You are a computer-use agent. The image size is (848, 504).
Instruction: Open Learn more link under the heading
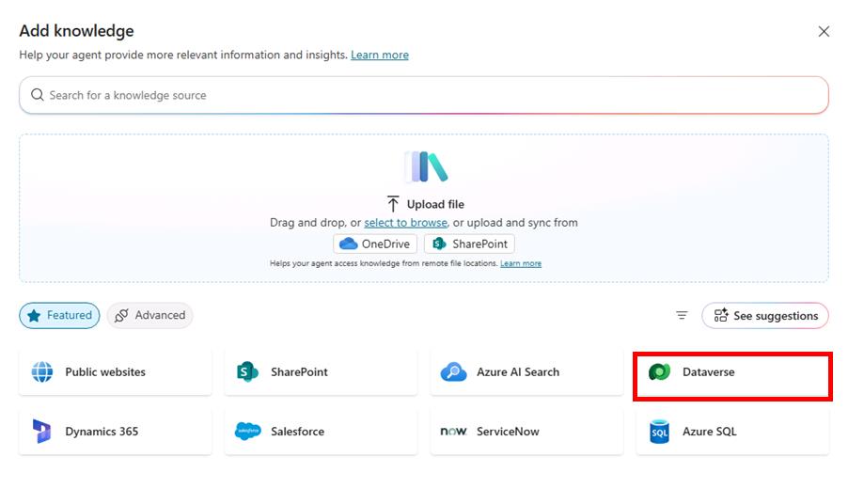(x=380, y=55)
